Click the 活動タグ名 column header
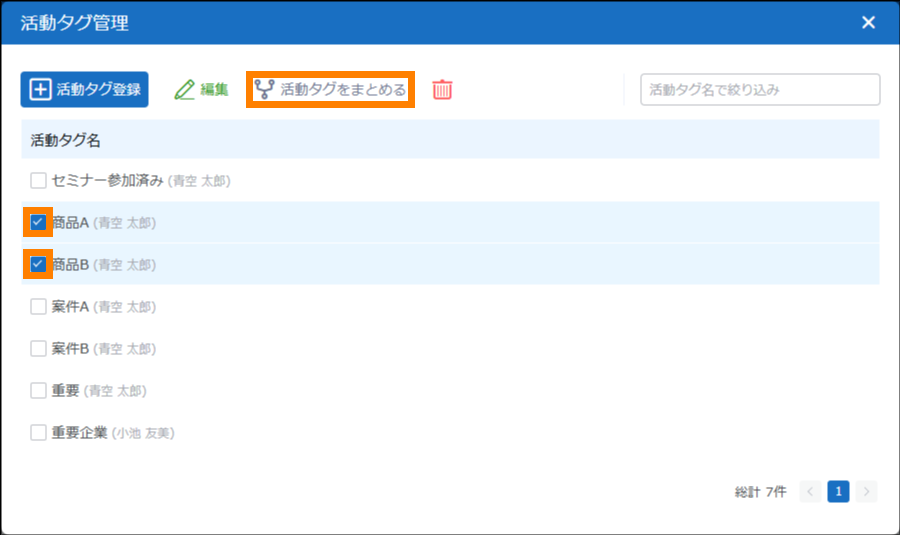The image size is (900, 535). point(66,140)
